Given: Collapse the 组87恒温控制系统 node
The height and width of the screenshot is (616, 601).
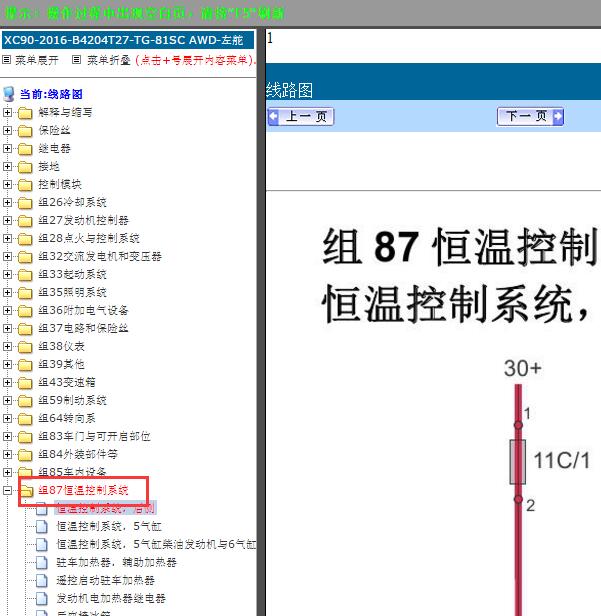Looking at the screenshot, I should coord(7,490).
